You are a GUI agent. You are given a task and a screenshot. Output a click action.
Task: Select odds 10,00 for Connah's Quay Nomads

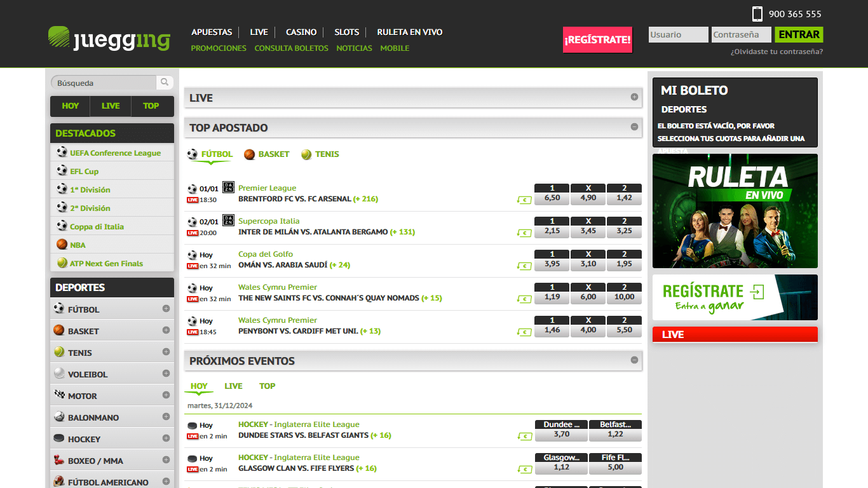click(624, 297)
